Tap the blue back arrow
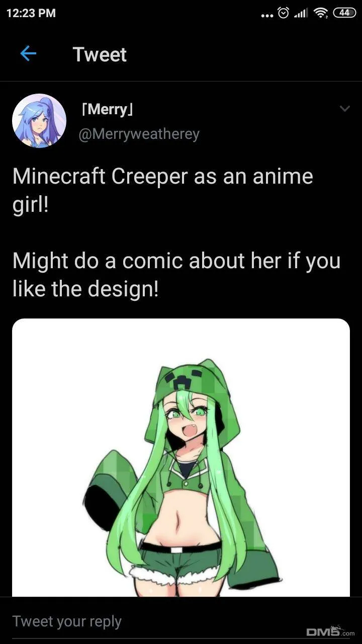 (28, 54)
